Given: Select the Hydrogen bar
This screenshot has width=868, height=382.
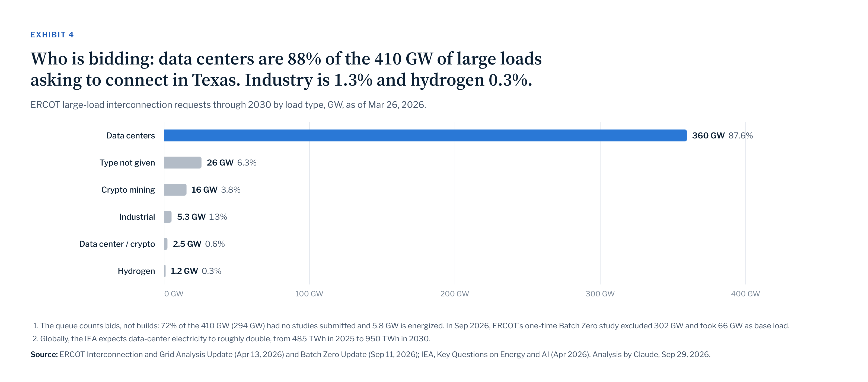Looking at the screenshot, I should [165, 271].
